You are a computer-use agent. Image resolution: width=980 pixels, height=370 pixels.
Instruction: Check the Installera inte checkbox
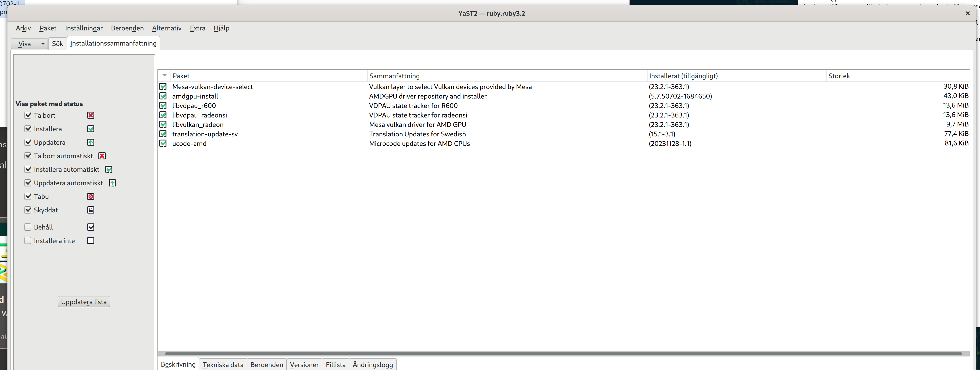(x=28, y=241)
